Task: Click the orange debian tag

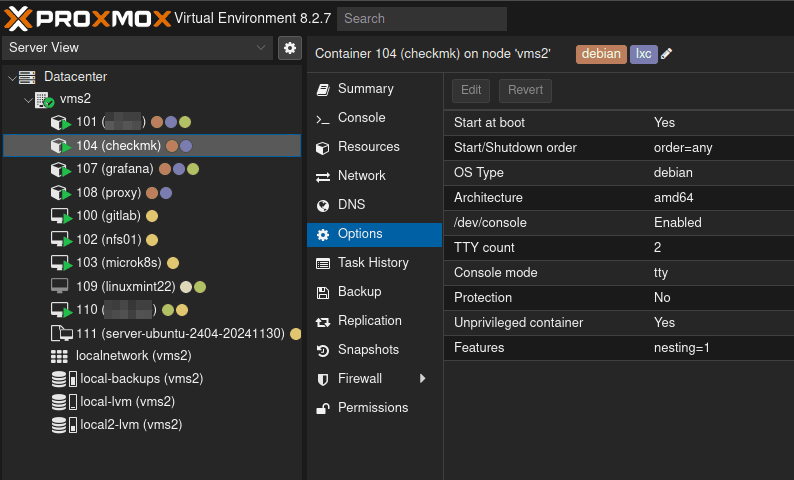Action: [x=601, y=54]
